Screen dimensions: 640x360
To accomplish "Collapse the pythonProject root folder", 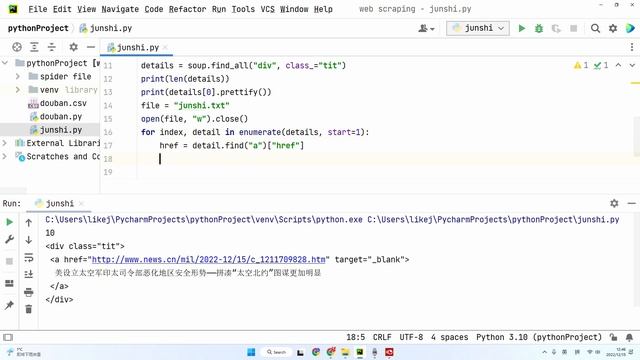I will click(x=5, y=63).
